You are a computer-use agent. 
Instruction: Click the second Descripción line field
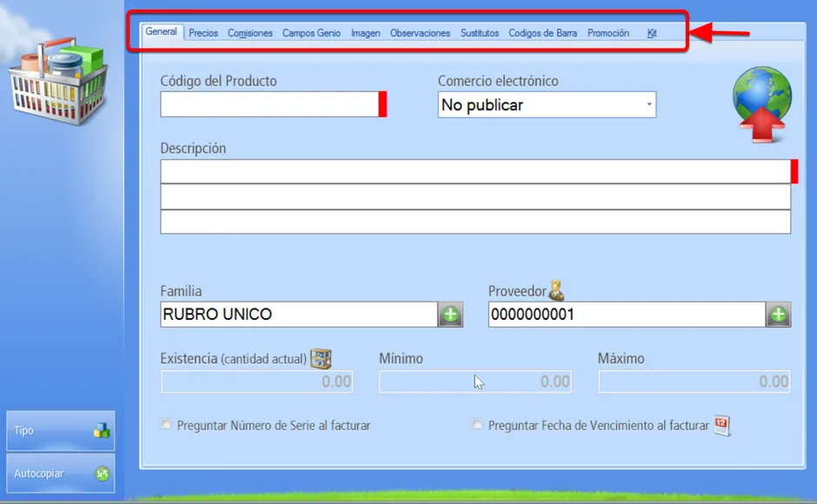(475, 196)
